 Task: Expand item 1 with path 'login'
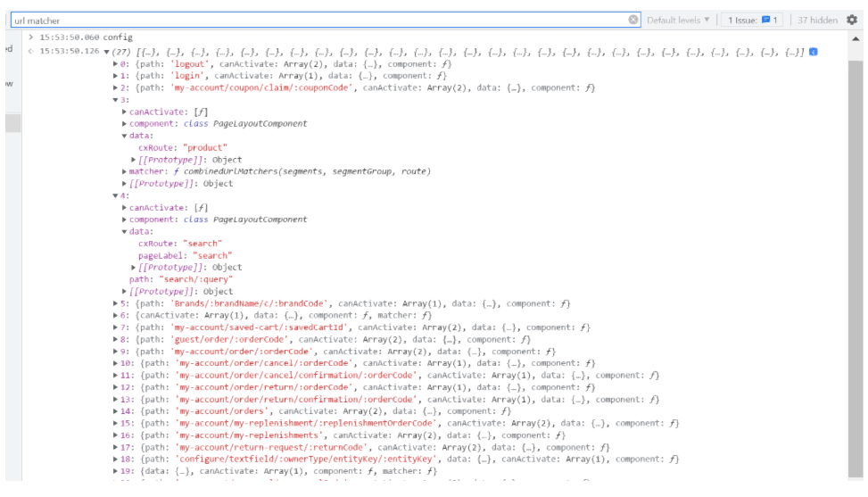tap(115, 76)
